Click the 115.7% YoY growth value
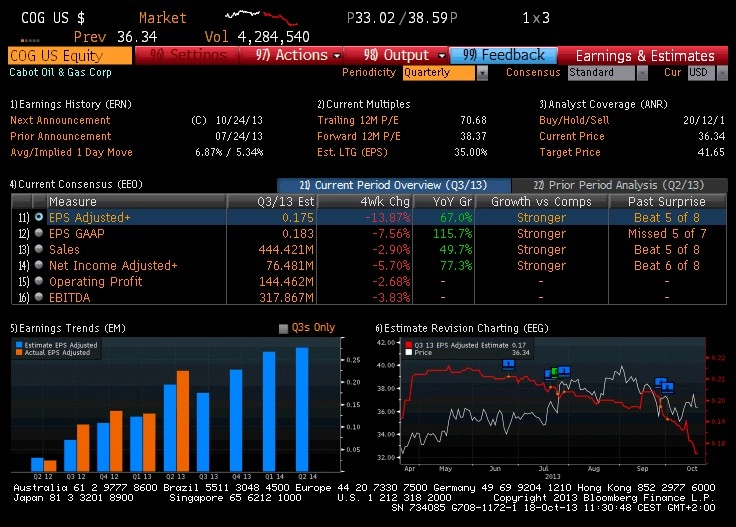Screen dimensions: 736x527 coord(452,234)
